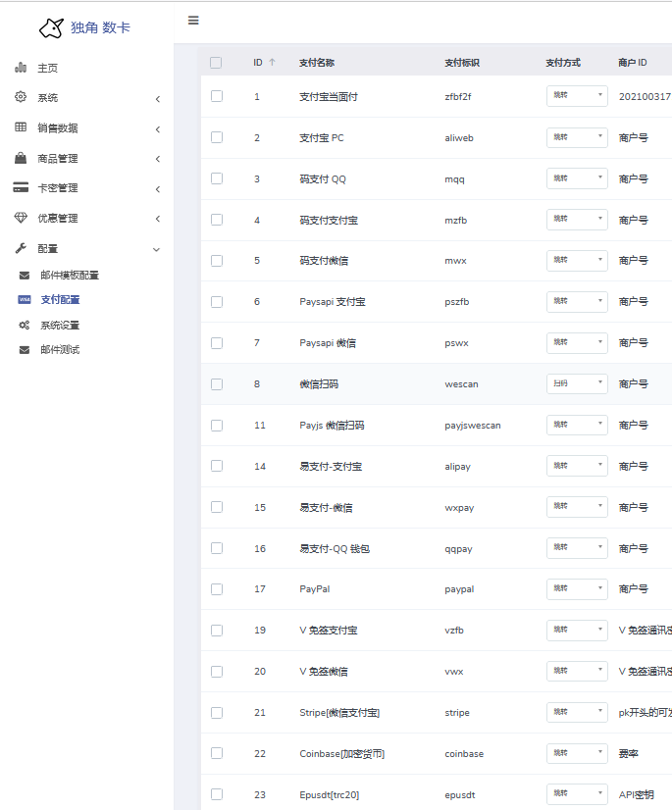
Task: Go to 主页 in the sidebar
Action: tap(47, 69)
